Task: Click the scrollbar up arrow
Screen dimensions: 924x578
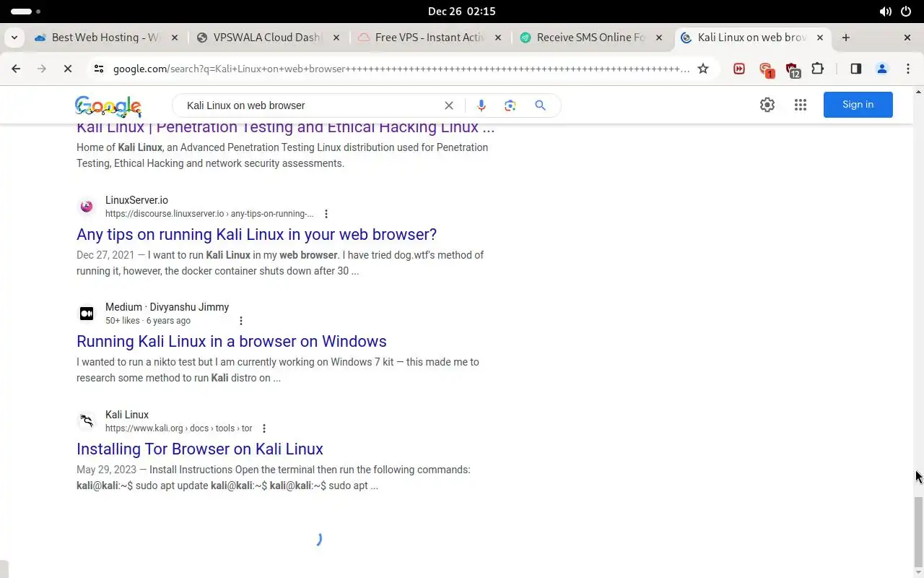Action: point(918,92)
